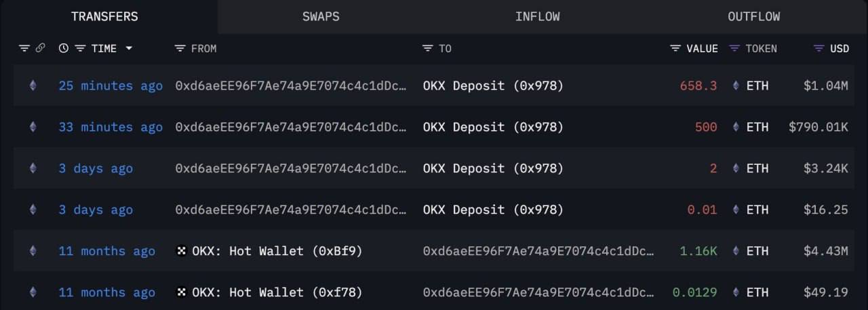Open the TO column filter icon

(427, 48)
